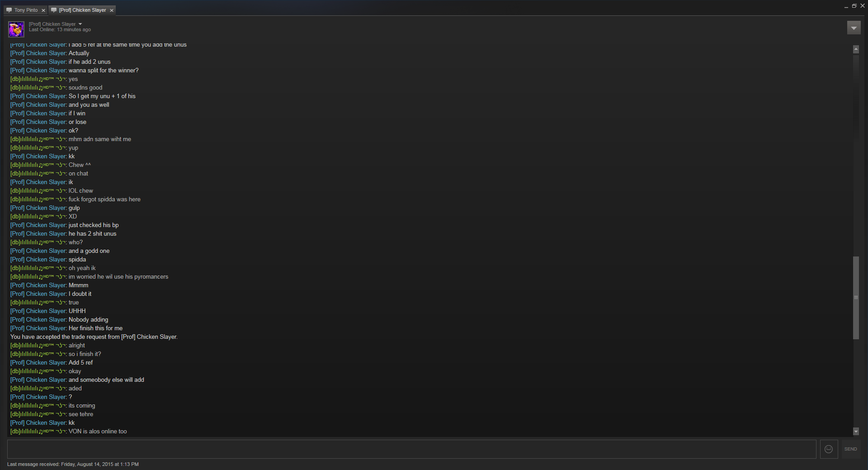This screenshot has height=470, width=868.
Task: Close the Tony Pinto chat tab
Action: [x=43, y=10]
